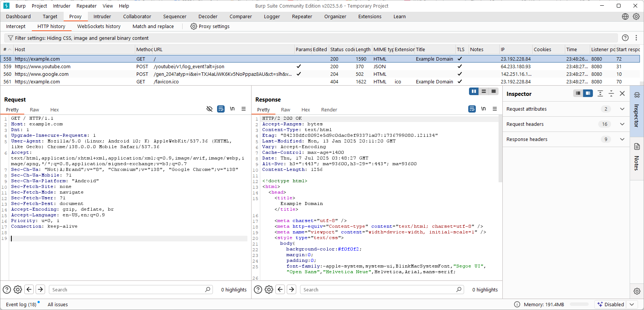
Task: Toggle Response word wrap button
Action: (x=472, y=109)
